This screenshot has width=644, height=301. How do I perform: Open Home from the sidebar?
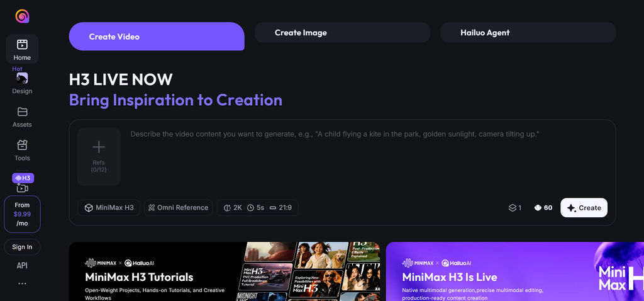[22, 49]
